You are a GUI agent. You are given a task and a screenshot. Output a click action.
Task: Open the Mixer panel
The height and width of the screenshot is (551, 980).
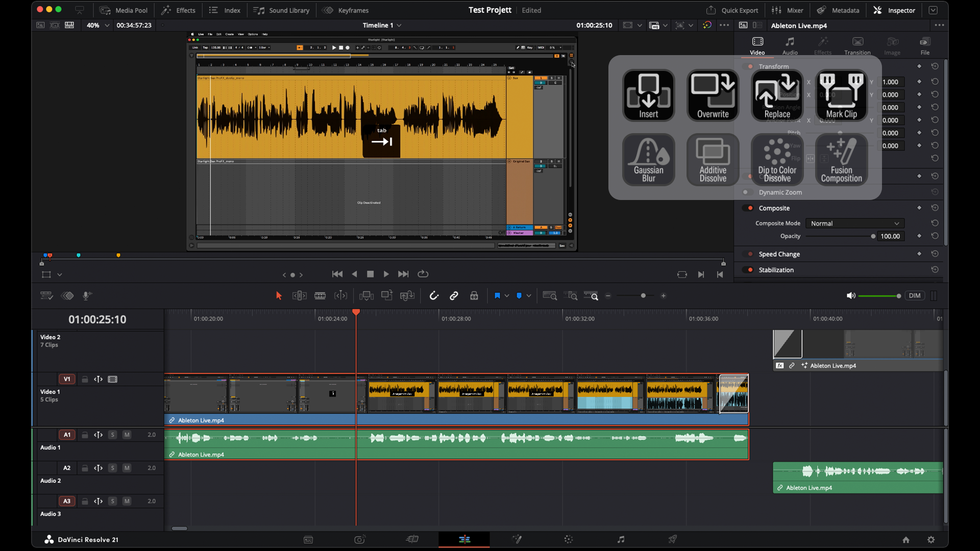pyautogui.click(x=787, y=10)
